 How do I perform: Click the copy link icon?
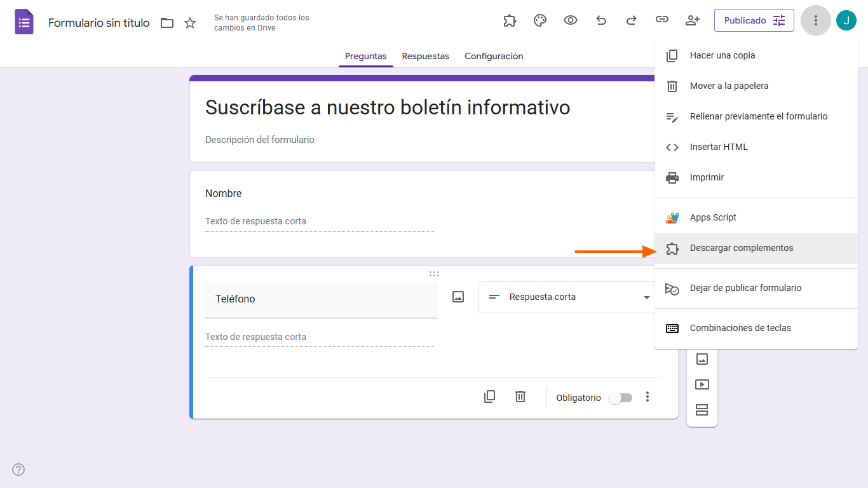pyautogui.click(x=662, y=20)
